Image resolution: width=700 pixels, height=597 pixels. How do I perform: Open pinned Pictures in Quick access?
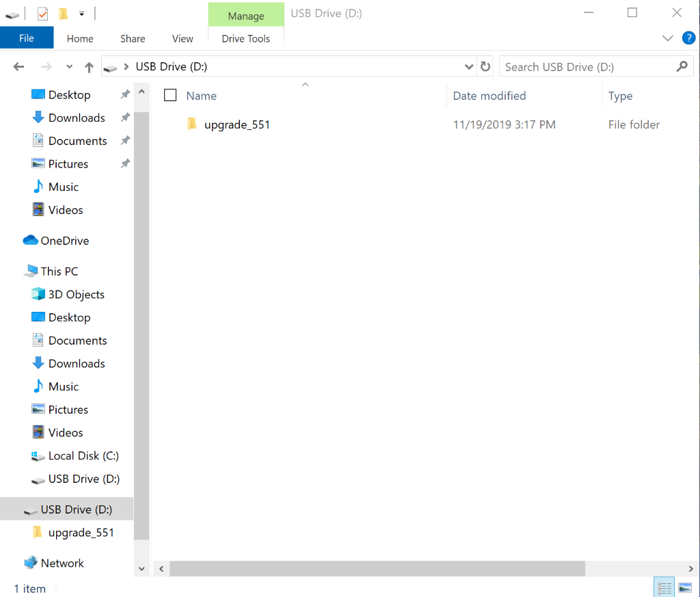coord(68,164)
